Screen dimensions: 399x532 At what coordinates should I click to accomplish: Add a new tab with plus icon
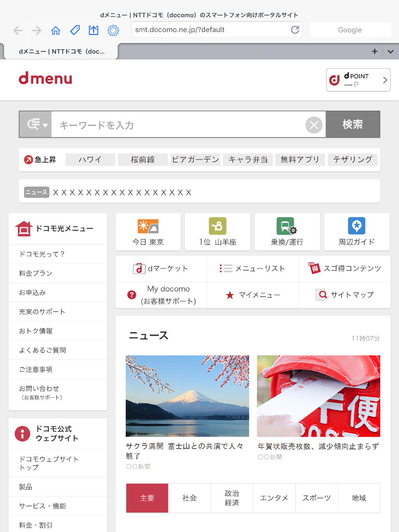[374, 51]
